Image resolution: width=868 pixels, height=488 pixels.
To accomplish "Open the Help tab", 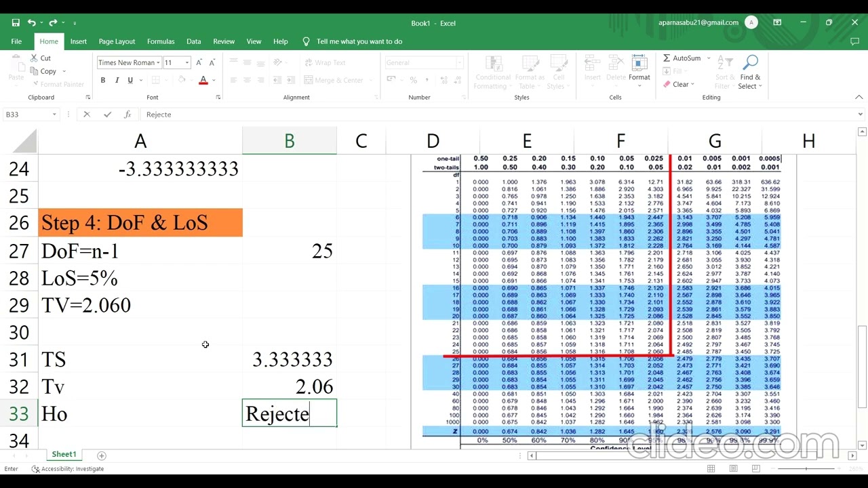I will pos(281,41).
